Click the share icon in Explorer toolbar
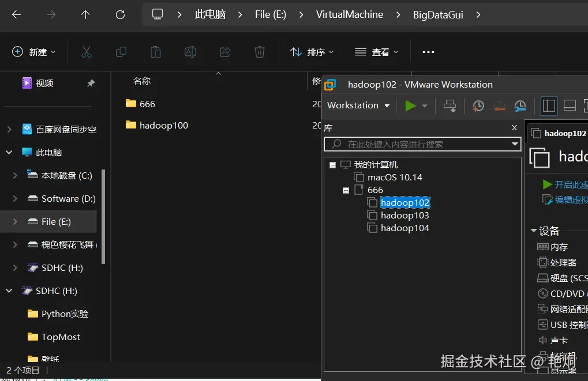Viewport: 588px width, 381px height. pos(225,52)
